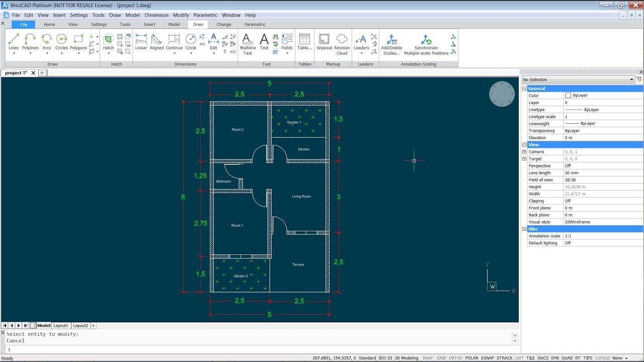
Task: Click the Lens length 50 mm value
Action: click(x=603, y=173)
